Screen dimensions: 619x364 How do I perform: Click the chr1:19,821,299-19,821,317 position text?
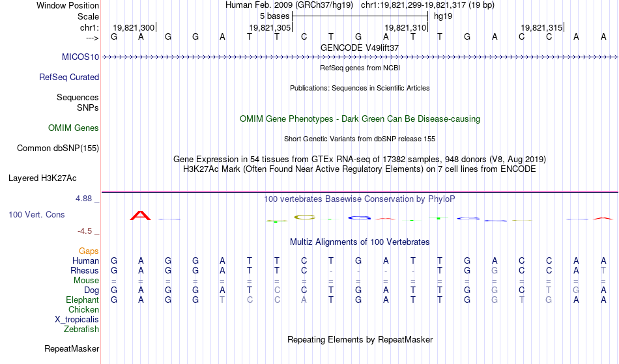pos(428,5)
